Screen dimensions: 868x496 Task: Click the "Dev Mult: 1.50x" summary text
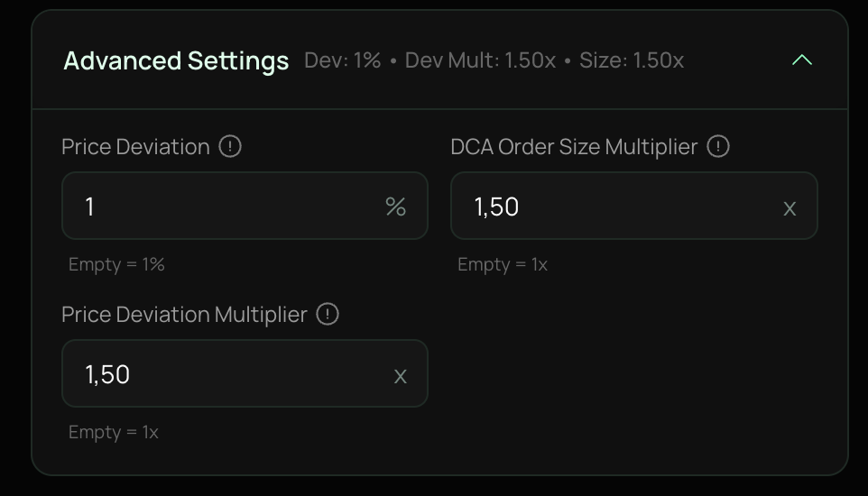pos(480,60)
